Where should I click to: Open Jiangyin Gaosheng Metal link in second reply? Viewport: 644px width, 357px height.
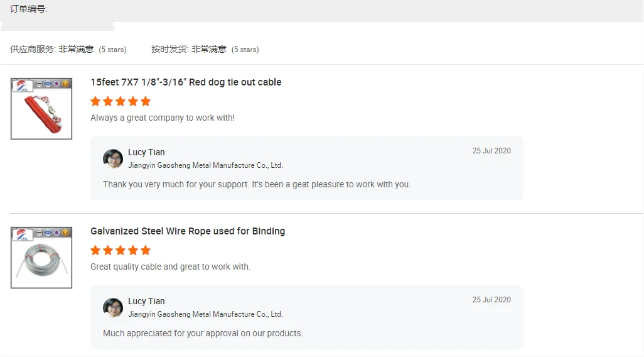[x=205, y=314]
